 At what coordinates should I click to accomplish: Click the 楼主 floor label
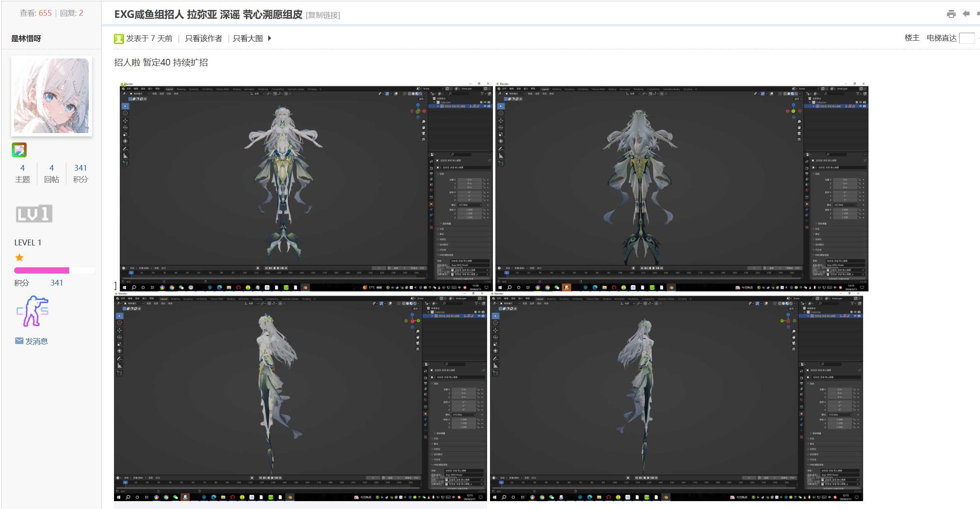(x=912, y=38)
